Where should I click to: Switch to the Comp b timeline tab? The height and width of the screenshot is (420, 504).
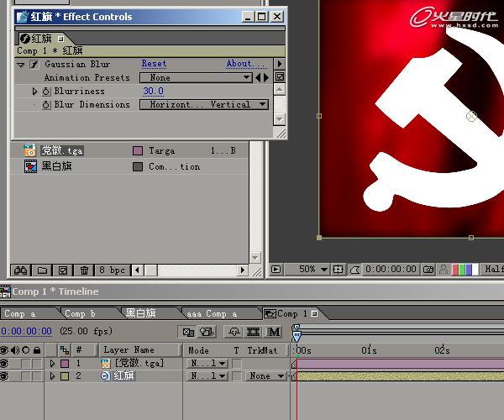[x=80, y=314]
